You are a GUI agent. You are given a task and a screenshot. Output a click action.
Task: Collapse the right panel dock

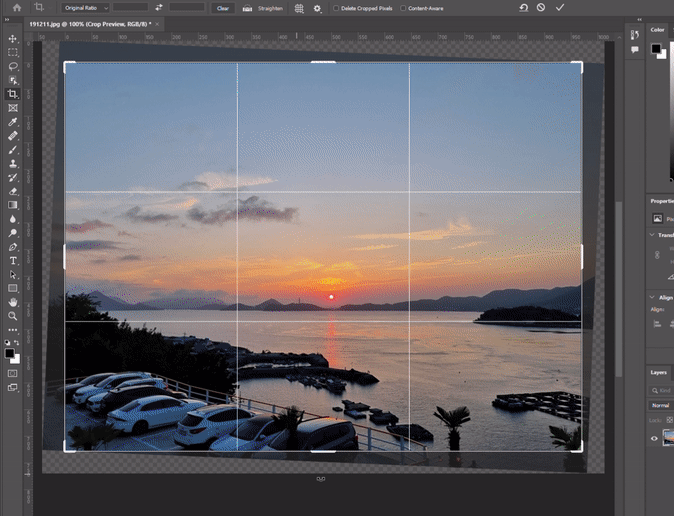(639, 20)
